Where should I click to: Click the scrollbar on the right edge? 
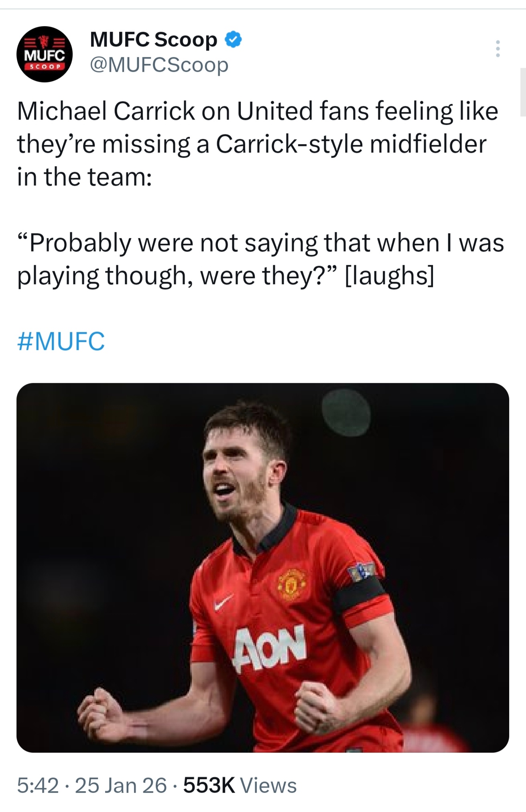point(523,92)
